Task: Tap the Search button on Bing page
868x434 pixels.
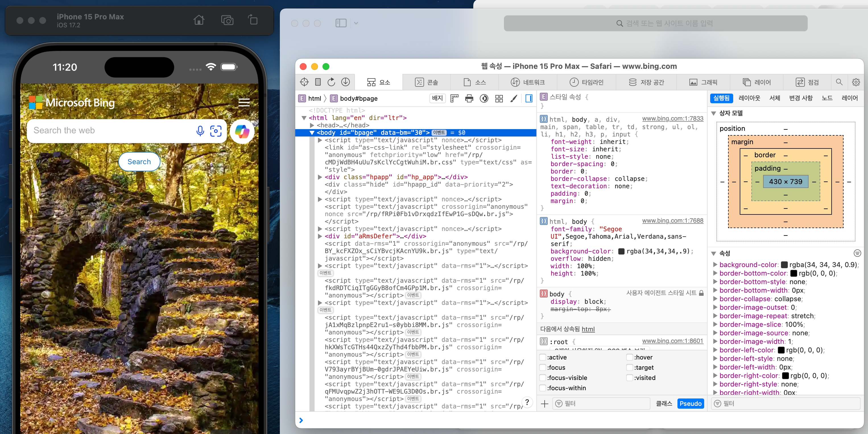Action: pos(139,162)
